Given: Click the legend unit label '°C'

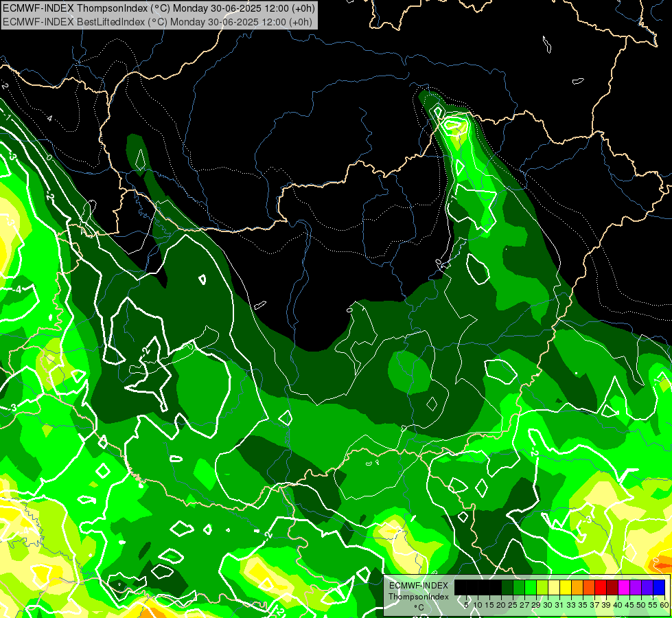Looking at the screenshot, I should click(419, 608).
